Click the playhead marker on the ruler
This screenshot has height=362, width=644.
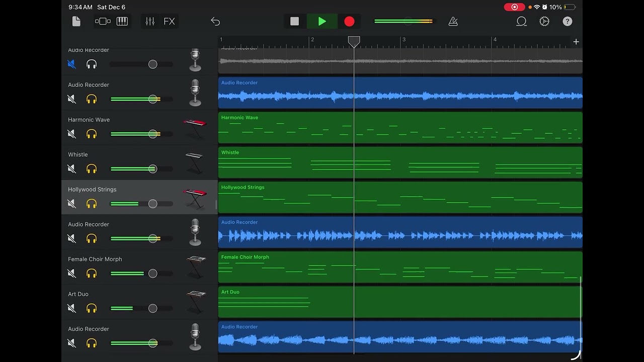[354, 42]
